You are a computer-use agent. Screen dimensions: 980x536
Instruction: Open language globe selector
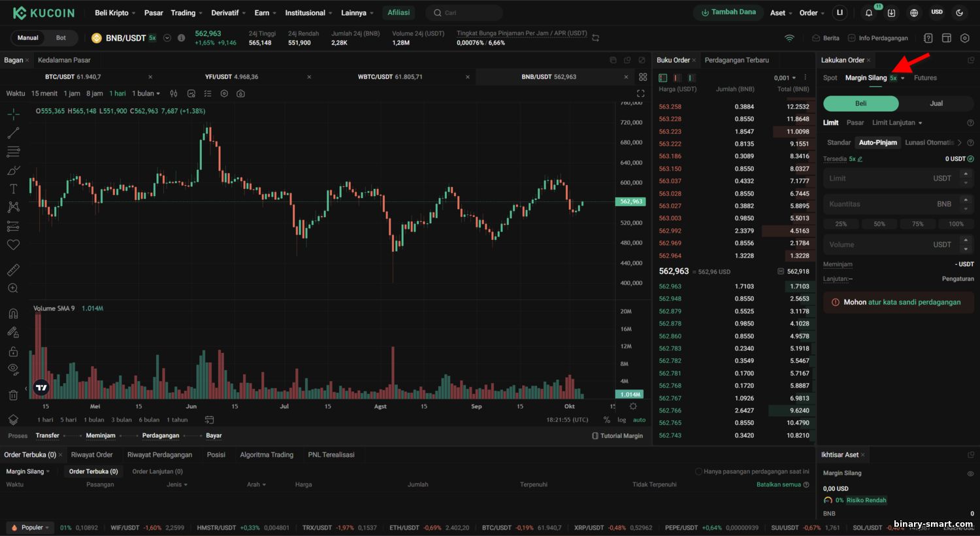pos(914,12)
